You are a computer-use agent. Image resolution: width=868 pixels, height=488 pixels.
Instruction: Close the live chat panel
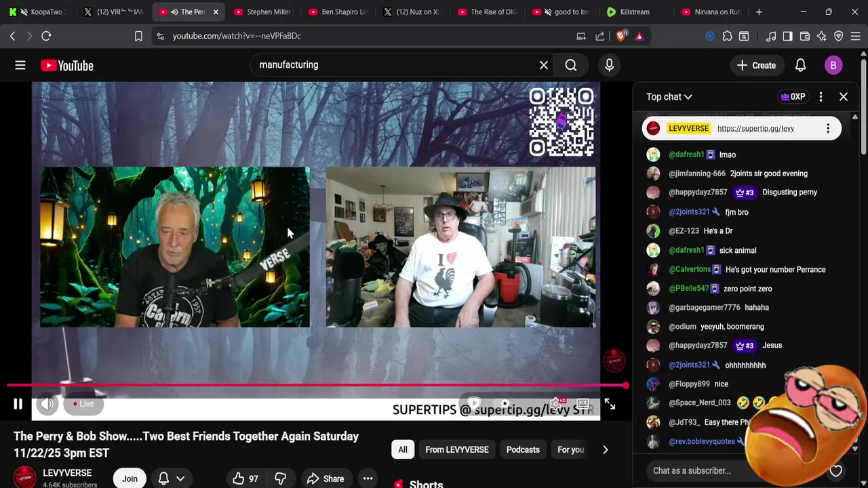pos(844,97)
